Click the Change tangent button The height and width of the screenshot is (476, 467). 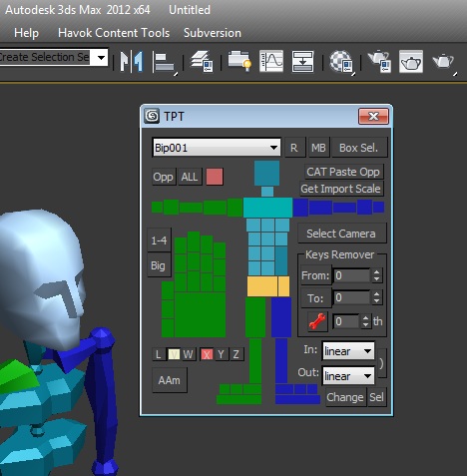(345, 397)
